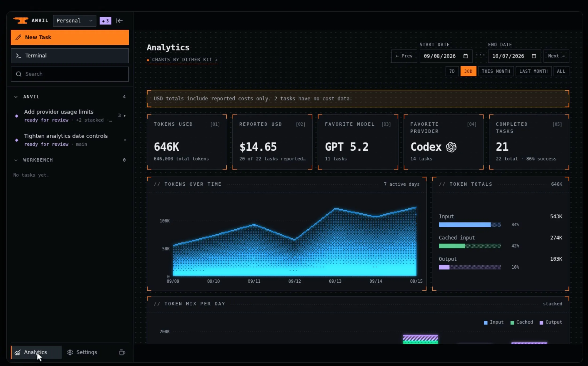Screen dimensions: 588x366
Task: Click the start date field 09/08/2026
Action: 446,56
